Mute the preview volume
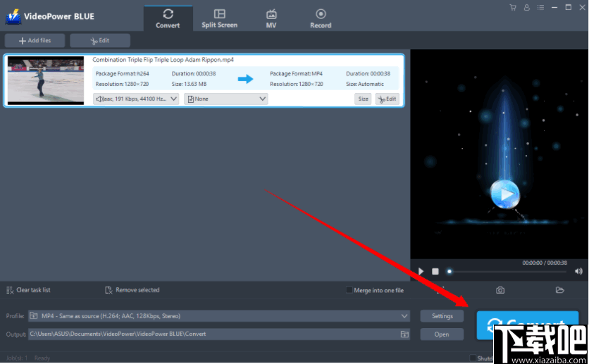589x364 pixels. tap(578, 271)
